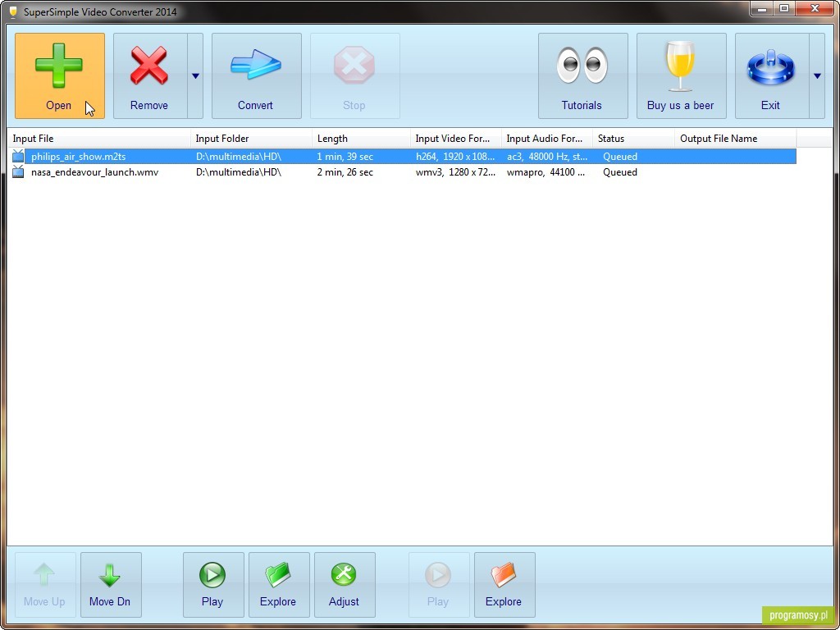Viewport: 840px width, 630px height.
Task: Maximize the SuperSimple Video Converter window
Action: click(x=784, y=8)
